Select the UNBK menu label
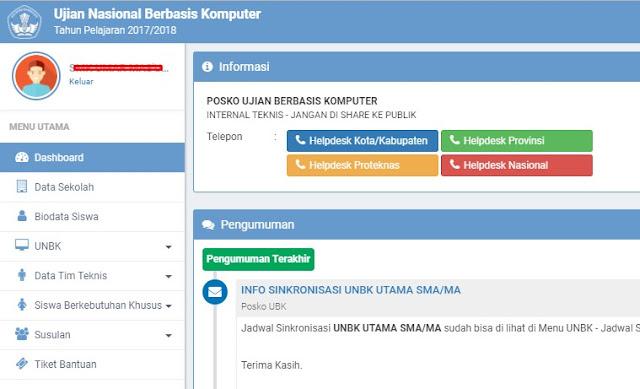Image resolution: width=640 pixels, height=389 pixels. point(48,246)
